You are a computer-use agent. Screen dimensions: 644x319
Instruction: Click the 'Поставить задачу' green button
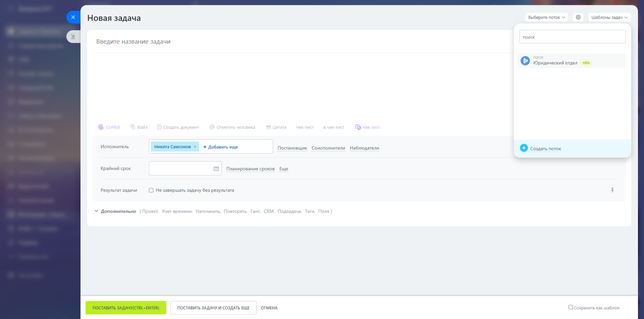click(126, 308)
